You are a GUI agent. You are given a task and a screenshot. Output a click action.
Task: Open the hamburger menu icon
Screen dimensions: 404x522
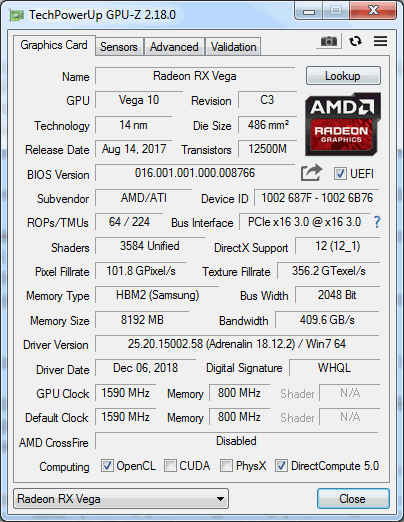tap(380, 41)
